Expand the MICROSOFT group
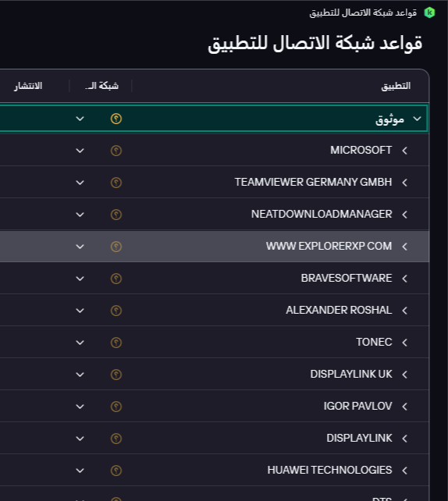This screenshot has width=448, height=501. (x=405, y=151)
